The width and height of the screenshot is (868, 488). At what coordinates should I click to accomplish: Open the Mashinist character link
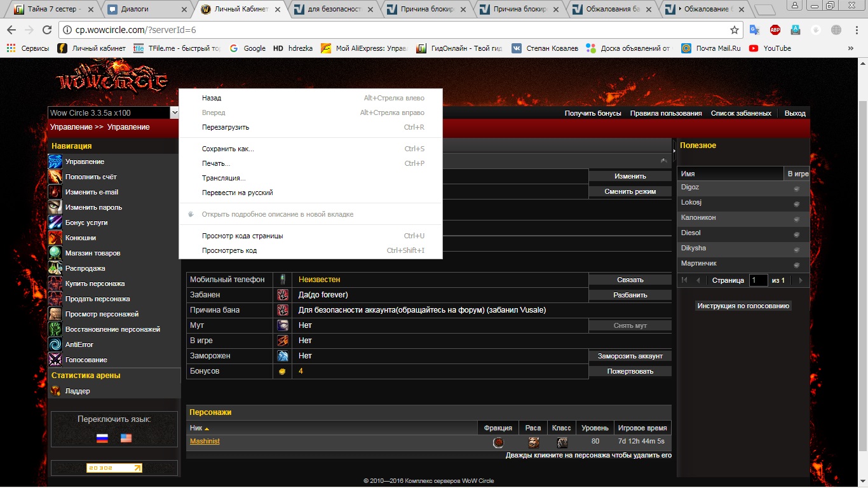click(205, 441)
